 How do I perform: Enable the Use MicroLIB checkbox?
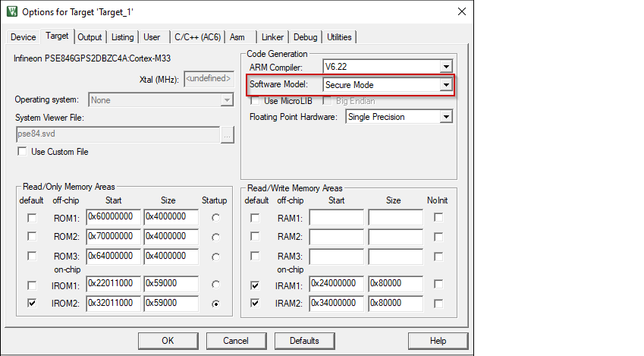(255, 101)
